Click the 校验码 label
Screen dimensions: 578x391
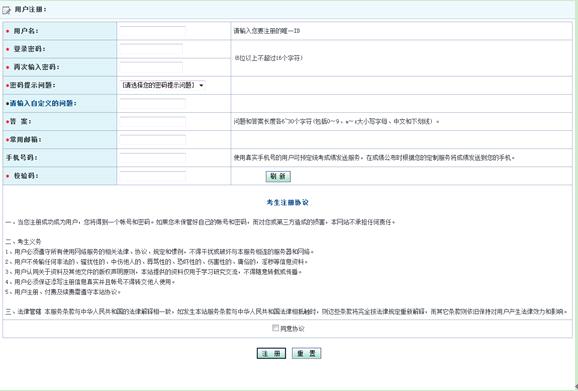point(26,176)
